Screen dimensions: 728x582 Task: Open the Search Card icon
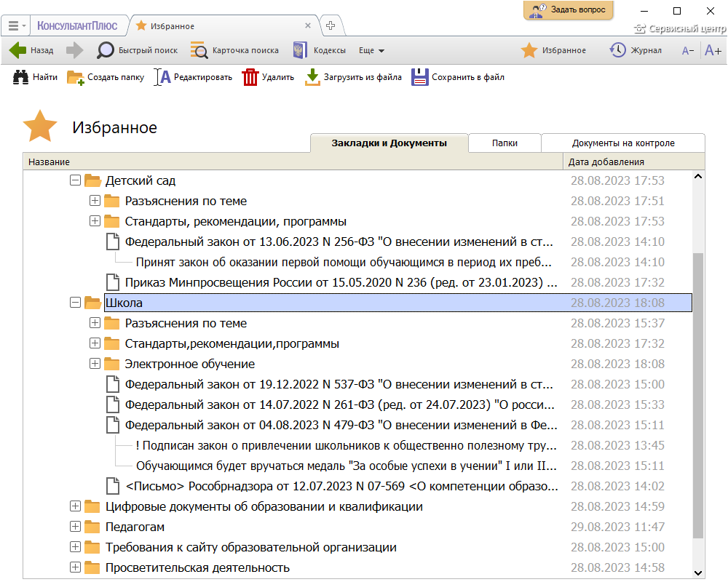(x=199, y=50)
